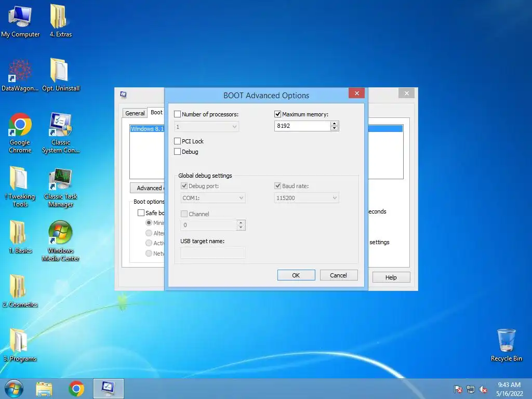Open the ! Tweaking Tools folder
The image size is (532, 399).
point(20,187)
